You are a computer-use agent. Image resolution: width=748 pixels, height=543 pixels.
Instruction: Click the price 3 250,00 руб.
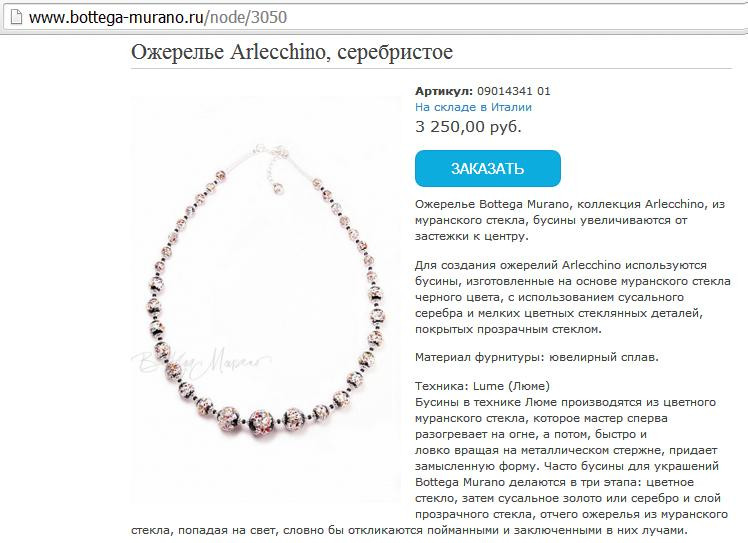468,126
